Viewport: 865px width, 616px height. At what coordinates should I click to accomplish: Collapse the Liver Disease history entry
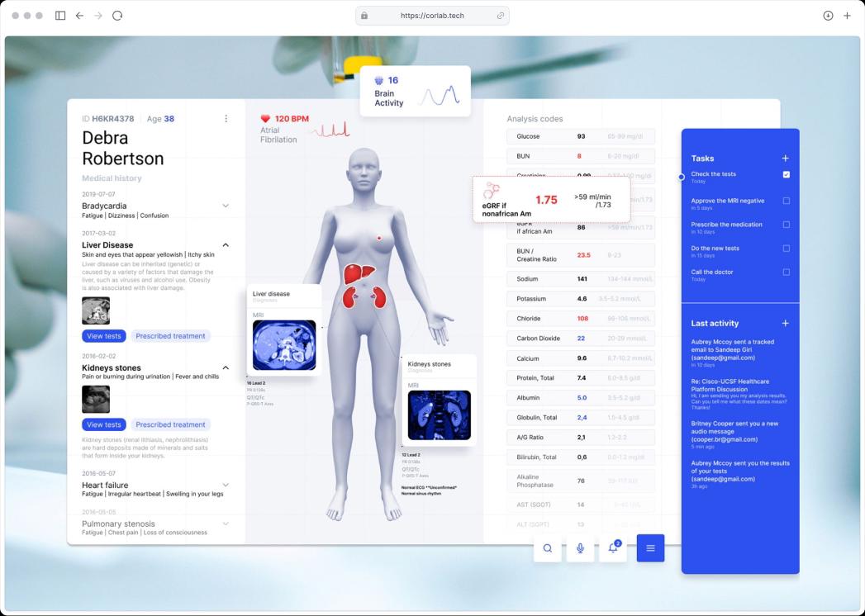pyautogui.click(x=226, y=245)
